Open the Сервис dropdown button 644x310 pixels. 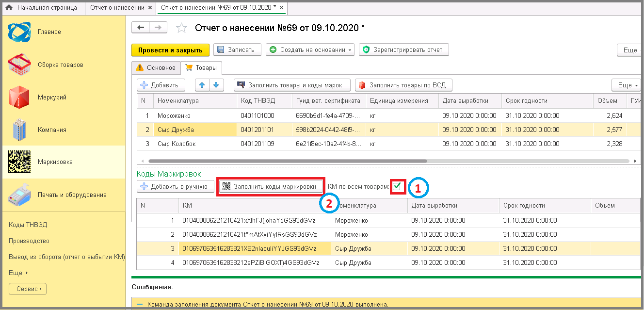click(28, 289)
